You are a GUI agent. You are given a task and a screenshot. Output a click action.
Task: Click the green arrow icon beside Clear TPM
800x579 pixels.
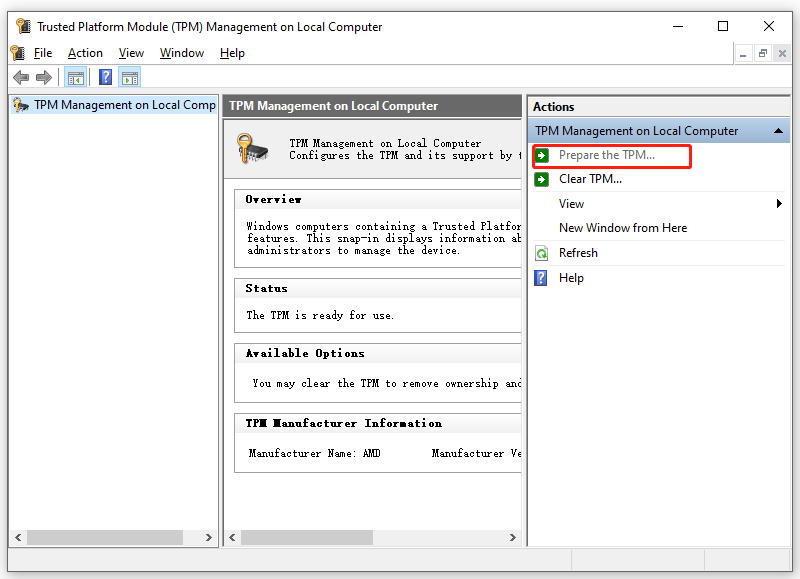click(x=542, y=180)
